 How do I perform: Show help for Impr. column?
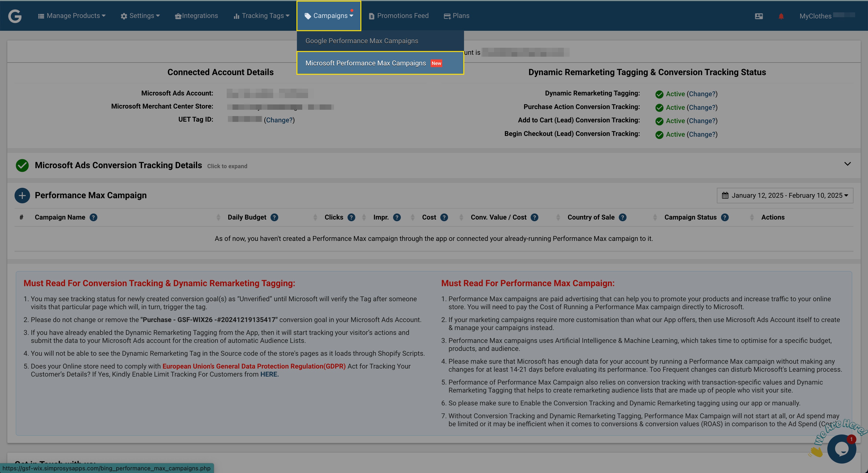click(x=397, y=217)
